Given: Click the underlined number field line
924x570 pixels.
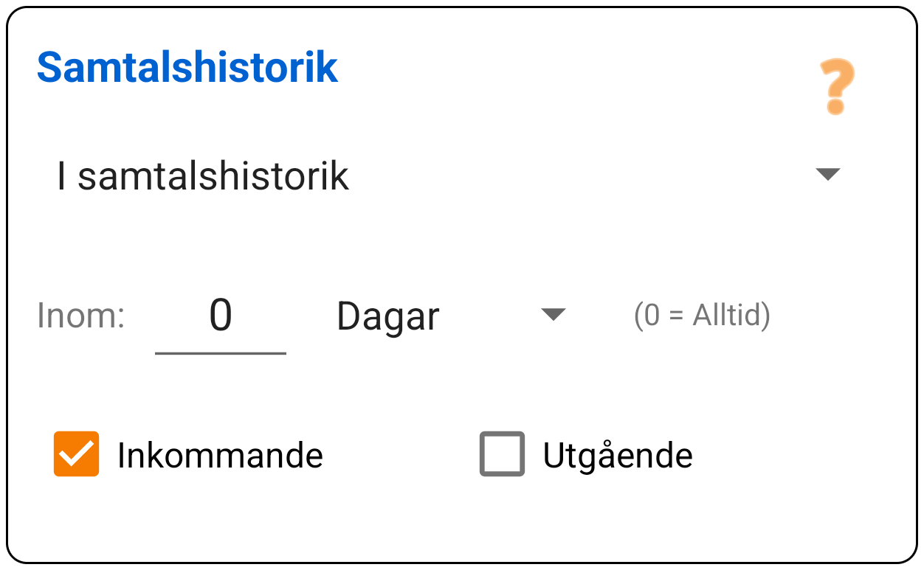Looking at the screenshot, I should (x=220, y=354).
